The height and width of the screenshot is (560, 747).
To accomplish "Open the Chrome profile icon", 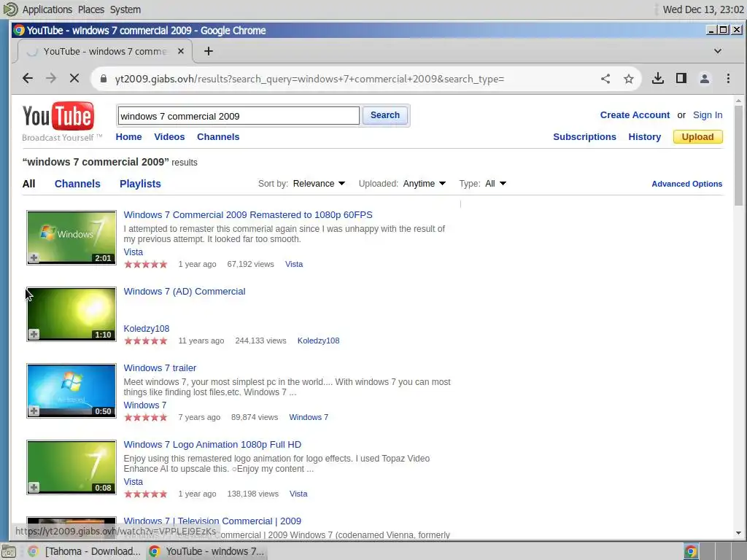I will [x=705, y=79].
